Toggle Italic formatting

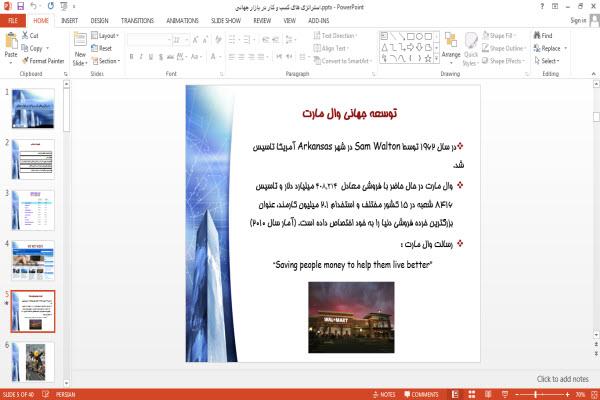coord(141,57)
